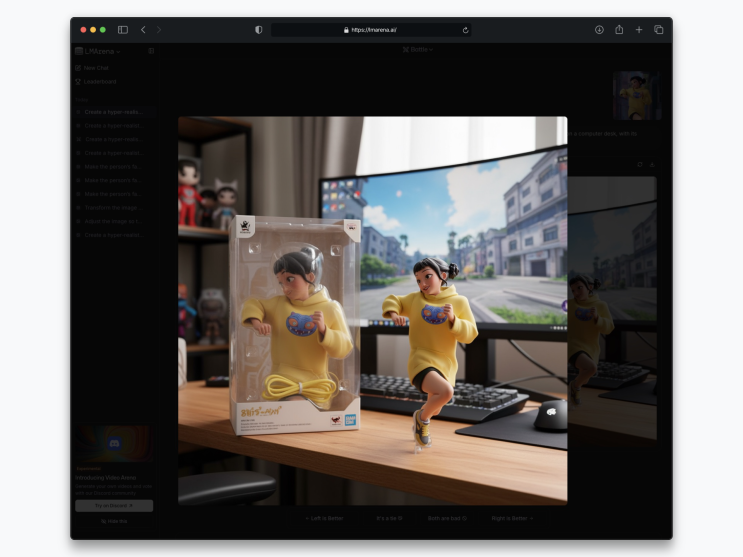
Task: Open the 'Adjust the image so t...' chat
Action: [114, 221]
